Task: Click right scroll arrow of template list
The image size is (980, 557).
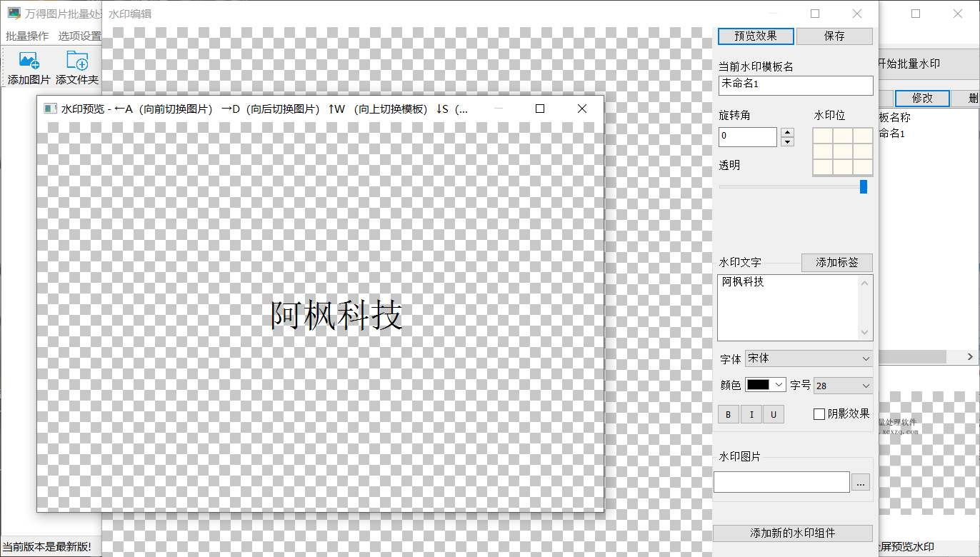Action: coord(971,356)
